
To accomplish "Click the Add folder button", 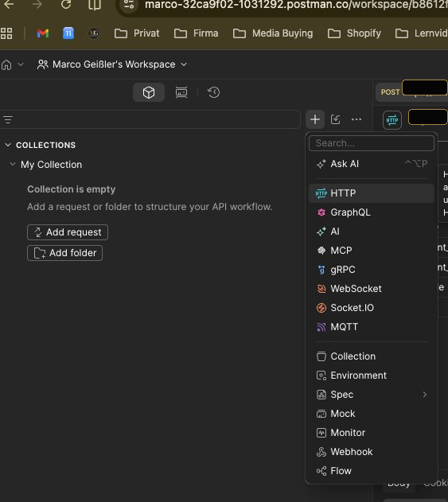I will (x=64, y=253).
